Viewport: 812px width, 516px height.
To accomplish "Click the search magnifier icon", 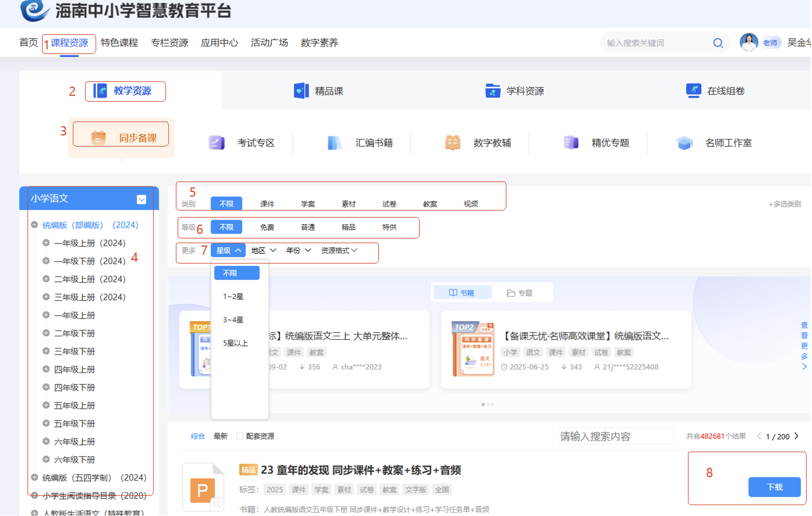I will [718, 43].
